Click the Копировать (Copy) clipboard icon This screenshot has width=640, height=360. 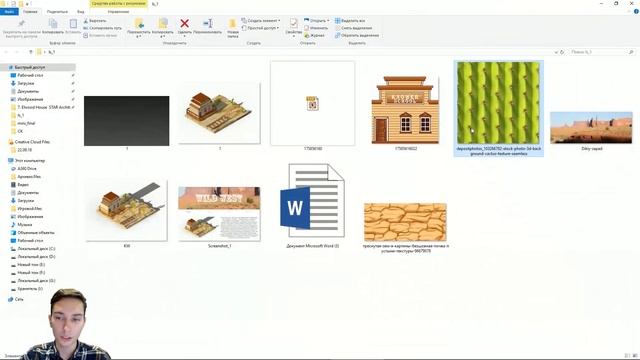53,24
